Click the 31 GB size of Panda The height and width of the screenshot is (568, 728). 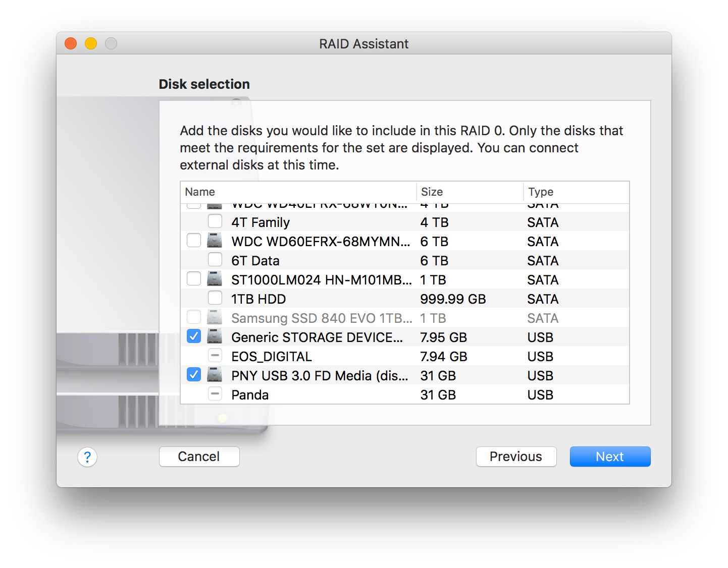point(438,395)
